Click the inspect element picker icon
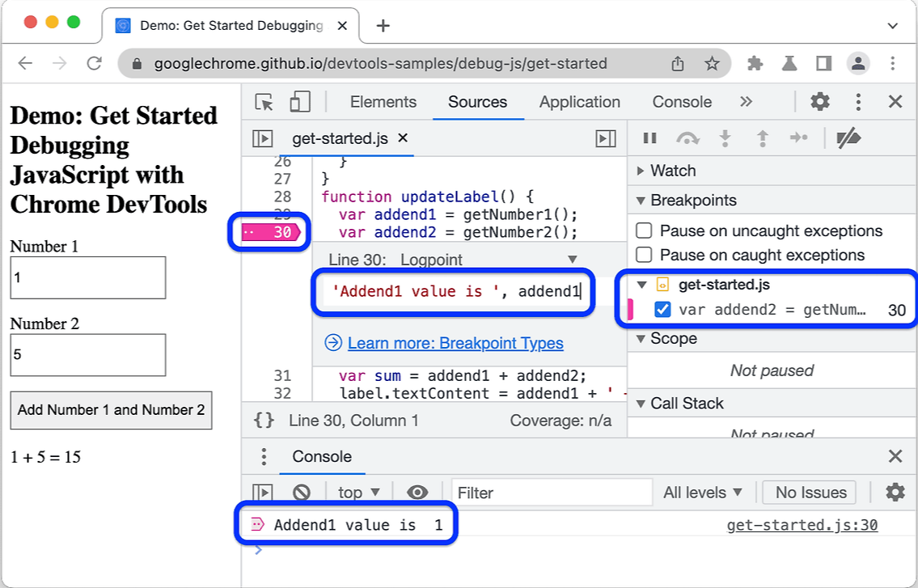 click(x=264, y=102)
